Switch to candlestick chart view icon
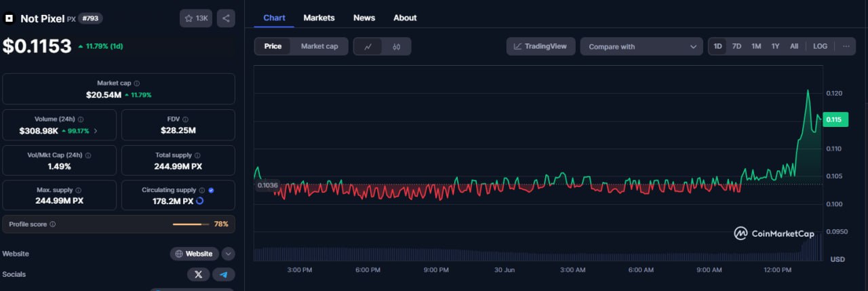Screen dimensions: 868x291 pyautogui.click(x=397, y=46)
